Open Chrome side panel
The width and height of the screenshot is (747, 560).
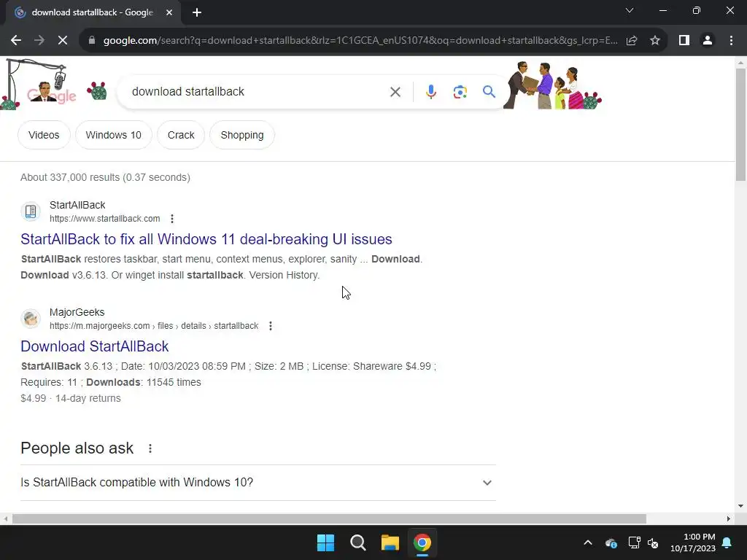tap(684, 41)
